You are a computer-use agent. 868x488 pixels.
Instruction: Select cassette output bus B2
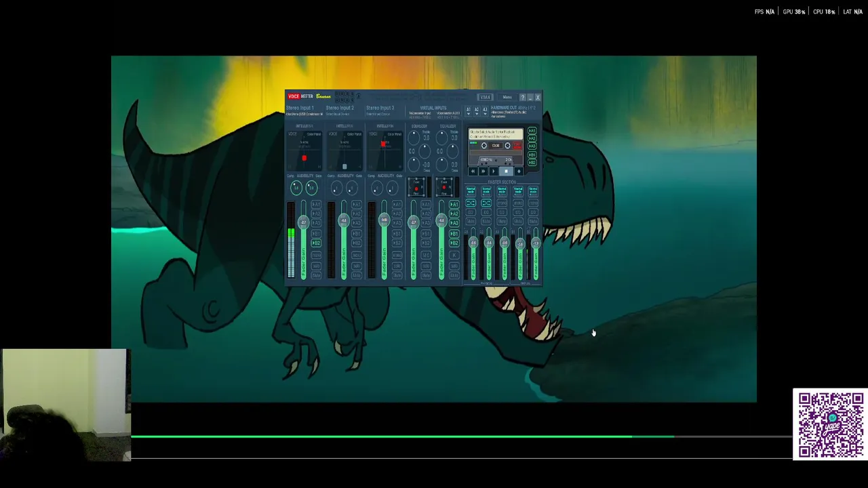532,163
